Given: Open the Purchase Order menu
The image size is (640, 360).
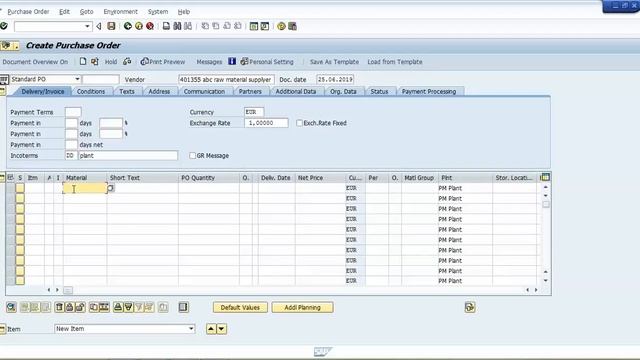Looking at the screenshot, I should 28,12.
